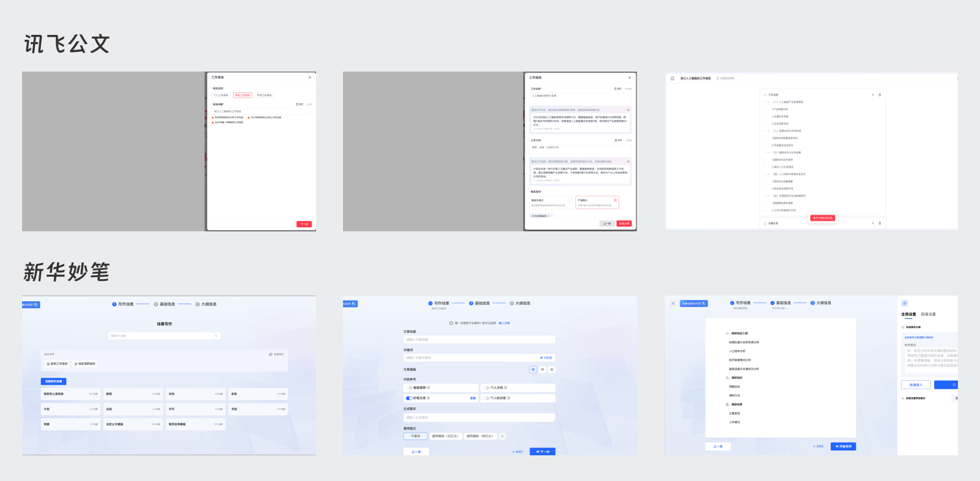Click the info icon next to 妙笔文库
980x481 pixels.
428,398
